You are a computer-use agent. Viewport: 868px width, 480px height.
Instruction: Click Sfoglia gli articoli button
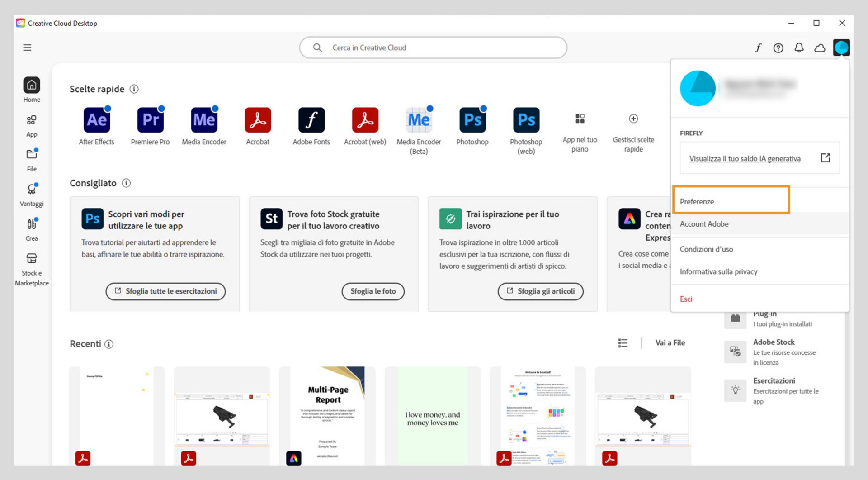pos(540,291)
